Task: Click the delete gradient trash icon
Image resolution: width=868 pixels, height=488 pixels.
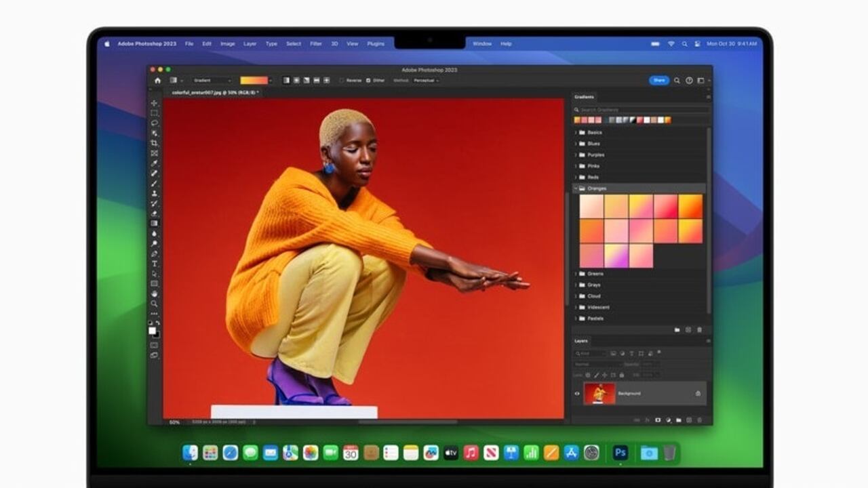Action: (x=698, y=328)
